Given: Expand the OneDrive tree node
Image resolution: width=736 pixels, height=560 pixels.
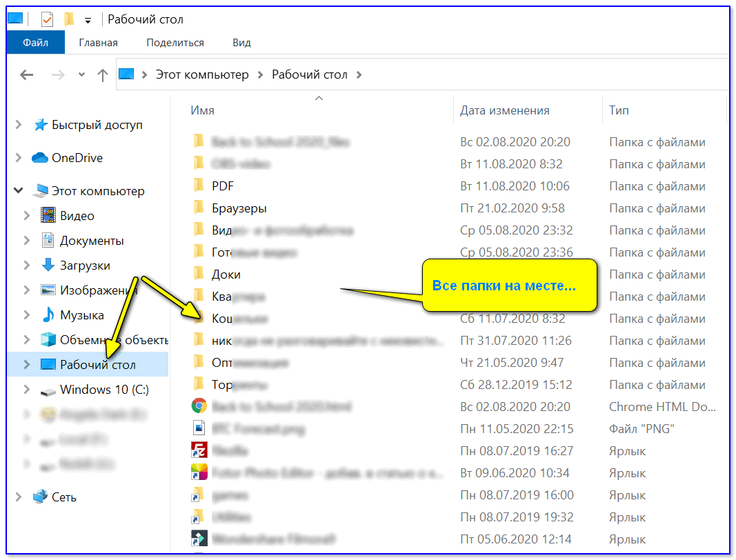Looking at the screenshot, I should [19, 158].
